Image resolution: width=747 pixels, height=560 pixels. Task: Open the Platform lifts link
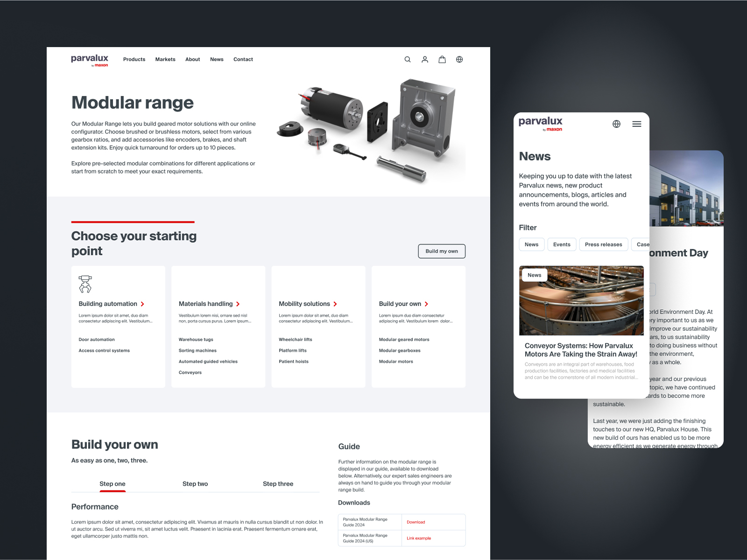coord(293,350)
